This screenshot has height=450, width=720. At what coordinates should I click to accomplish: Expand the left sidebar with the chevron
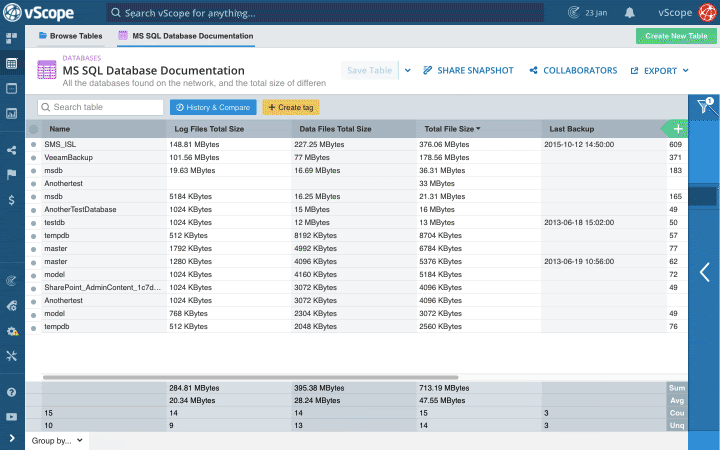[x=11, y=439]
